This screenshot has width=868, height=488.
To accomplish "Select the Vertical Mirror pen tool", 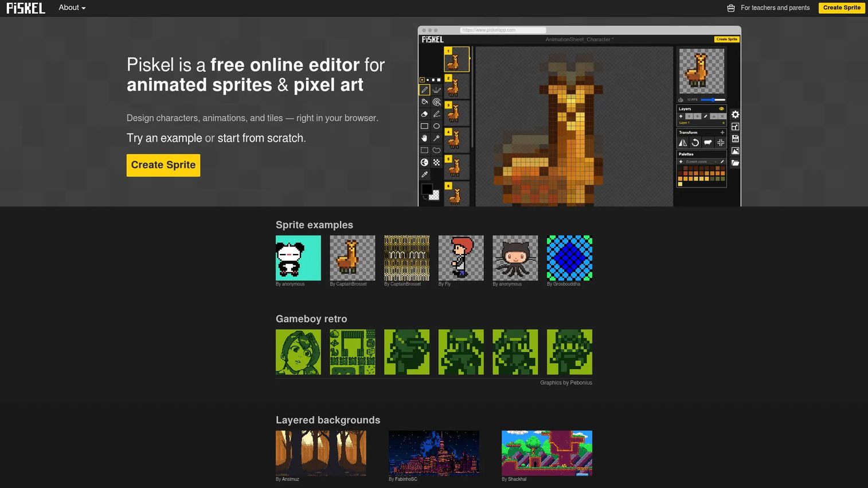I will point(436,90).
